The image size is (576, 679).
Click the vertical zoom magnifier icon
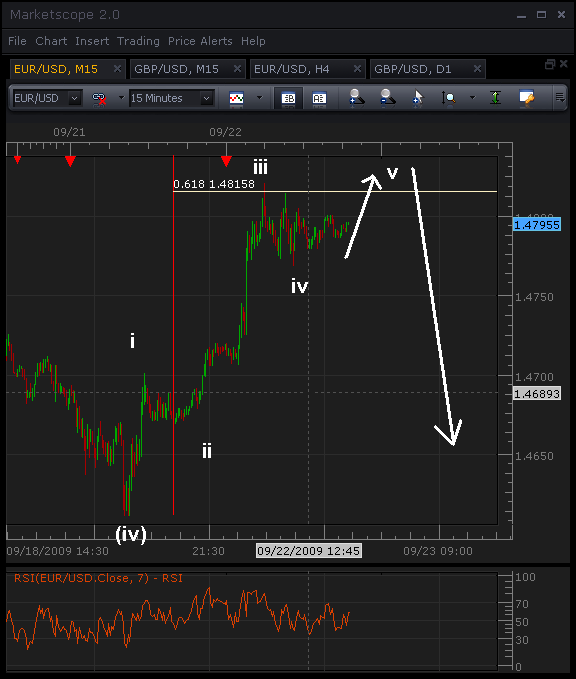pyautogui.click(x=449, y=98)
